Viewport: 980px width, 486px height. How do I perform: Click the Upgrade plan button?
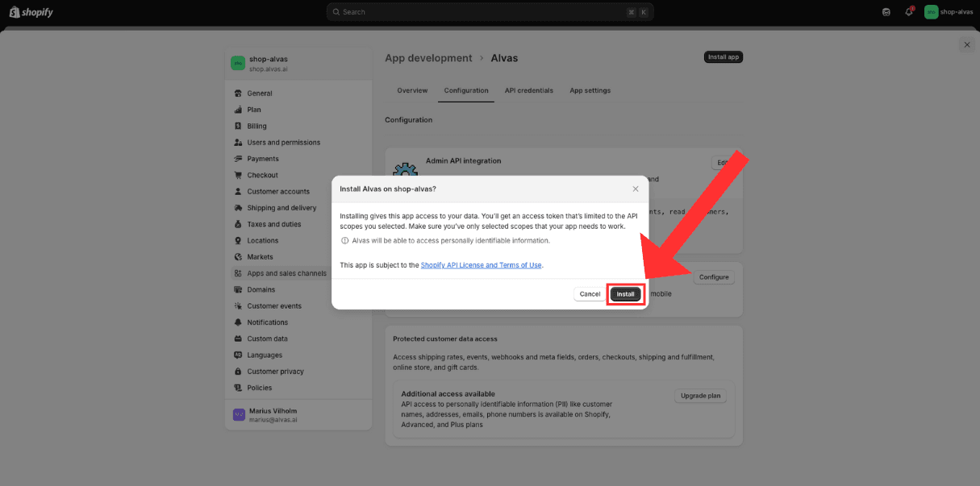pyautogui.click(x=700, y=396)
